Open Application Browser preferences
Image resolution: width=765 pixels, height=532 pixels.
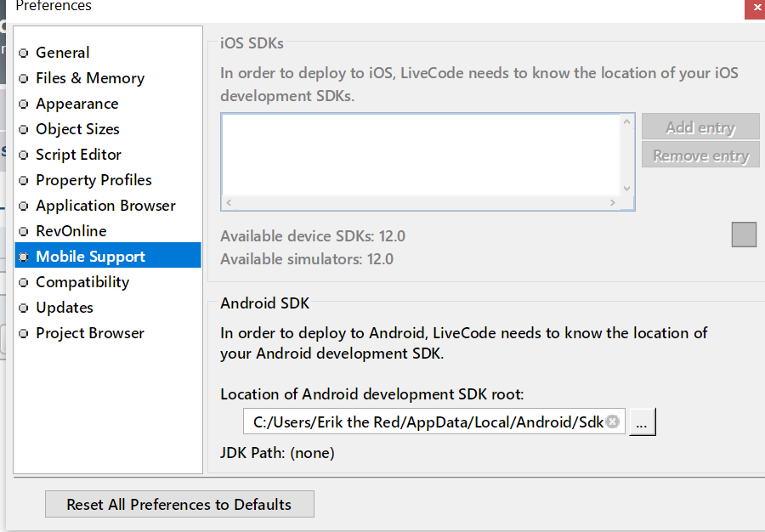click(105, 206)
